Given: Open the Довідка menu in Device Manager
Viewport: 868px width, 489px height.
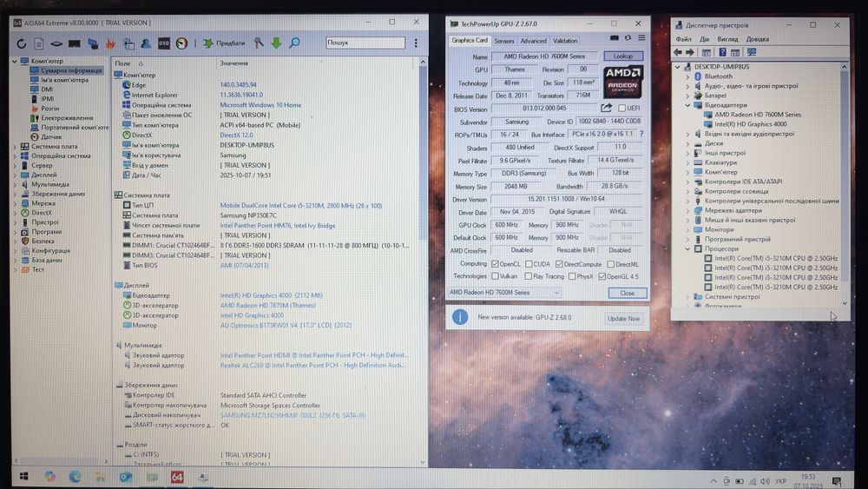Looking at the screenshot, I should pyautogui.click(x=757, y=39).
